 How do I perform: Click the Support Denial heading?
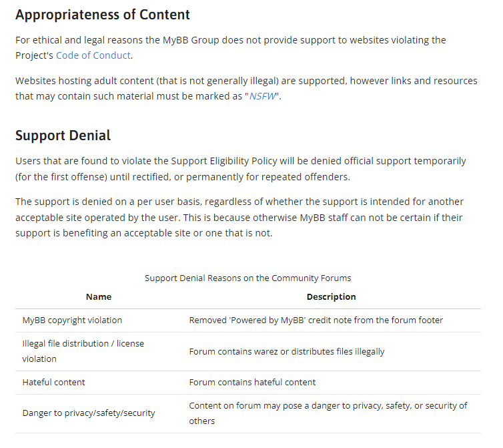(x=63, y=136)
